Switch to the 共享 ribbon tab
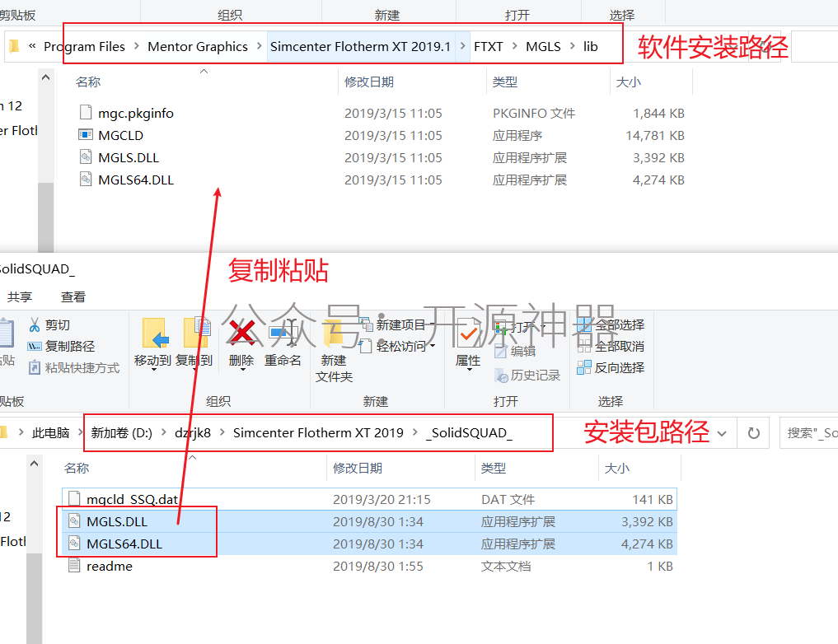This screenshot has height=644, width=838. (x=20, y=297)
